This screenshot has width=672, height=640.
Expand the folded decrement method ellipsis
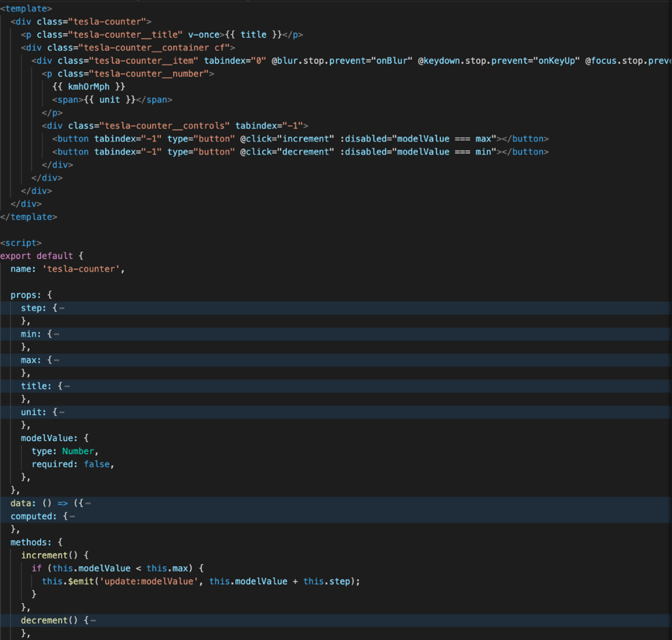click(x=93, y=621)
